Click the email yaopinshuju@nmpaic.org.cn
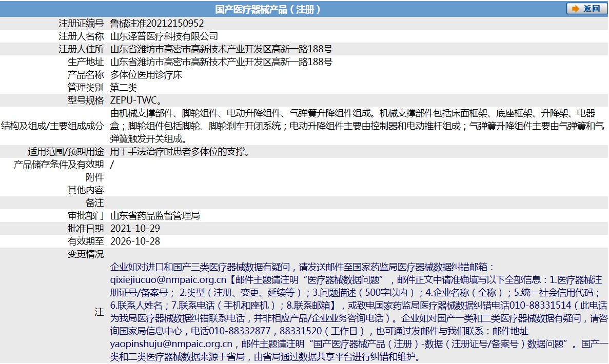Screen dimensions: 609x364 tap(171, 343)
